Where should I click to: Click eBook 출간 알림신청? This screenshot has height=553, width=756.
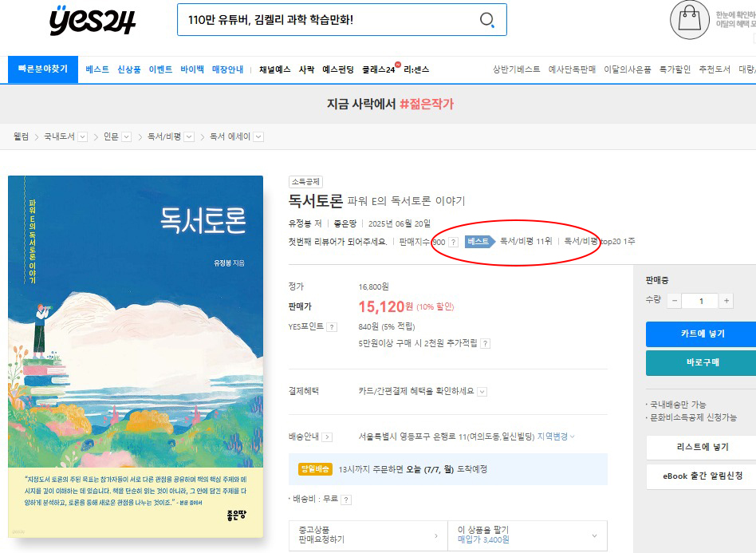(x=701, y=476)
